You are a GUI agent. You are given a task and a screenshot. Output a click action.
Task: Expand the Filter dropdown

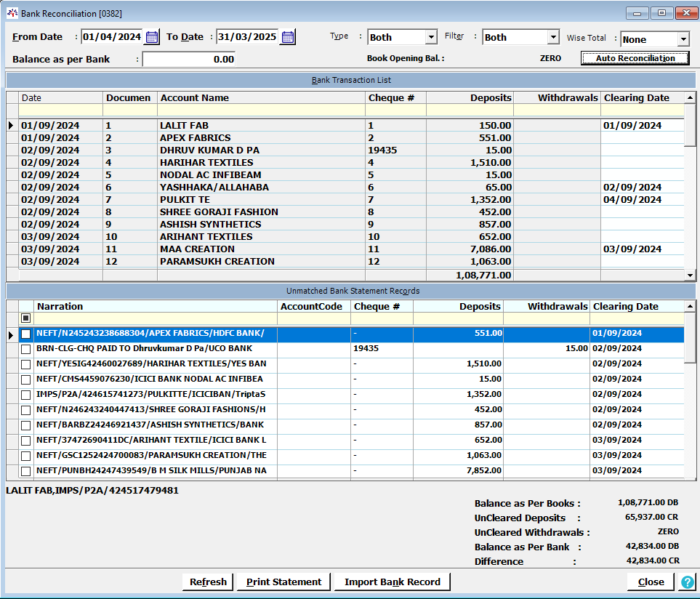coord(553,37)
